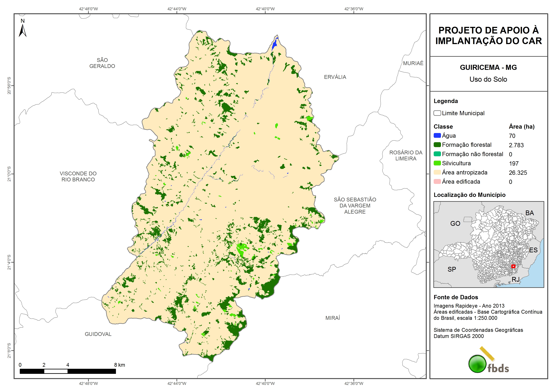The width and height of the screenshot is (555, 392).
Task: Click the Formação florestal dark green swatch
Action: (437, 145)
